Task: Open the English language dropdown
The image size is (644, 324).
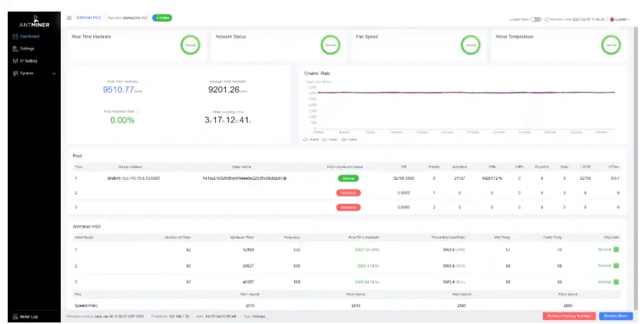Action: (x=620, y=19)
